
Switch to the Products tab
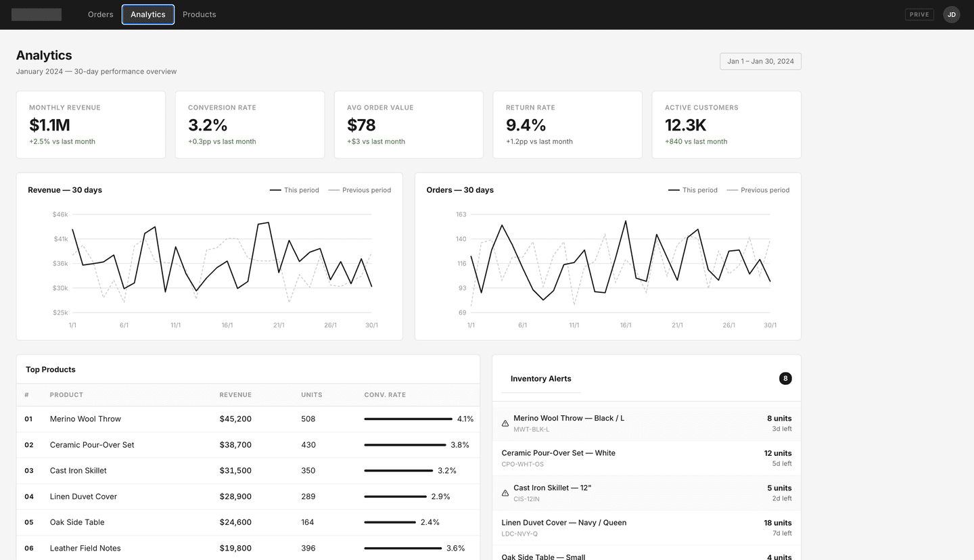[199, 14]
